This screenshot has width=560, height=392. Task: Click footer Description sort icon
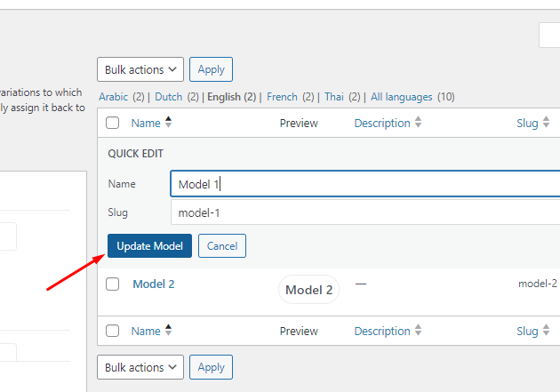tap(419, 331)
